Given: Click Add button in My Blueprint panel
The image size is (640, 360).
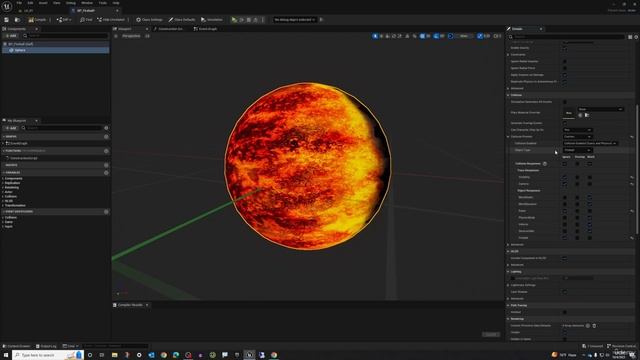Looking at the screenshot, I should [x=11, y=128].
